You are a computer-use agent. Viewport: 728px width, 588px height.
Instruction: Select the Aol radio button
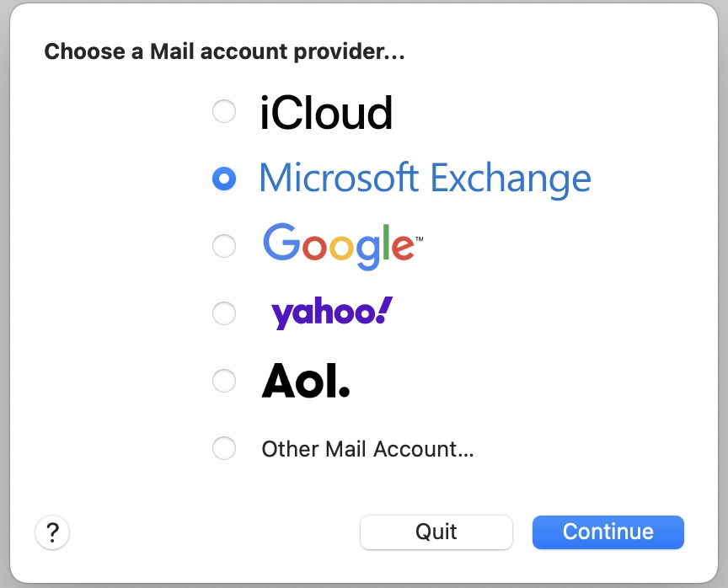tap(224, 381)
